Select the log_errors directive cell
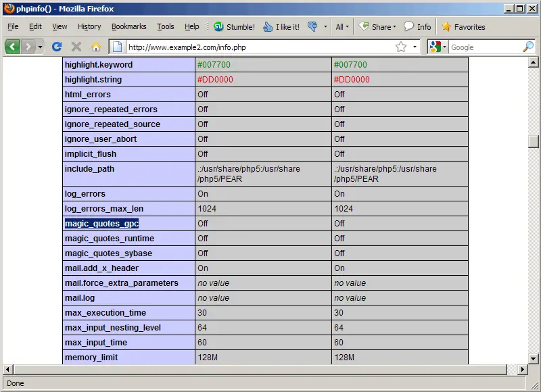 click(128, 194)
